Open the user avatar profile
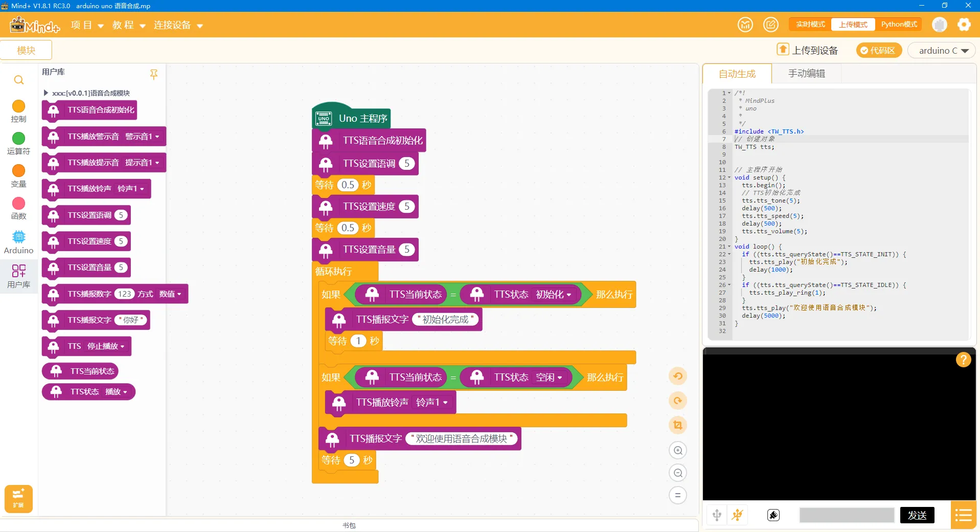Viewport: 980px width, 532px height. [939, 25]
